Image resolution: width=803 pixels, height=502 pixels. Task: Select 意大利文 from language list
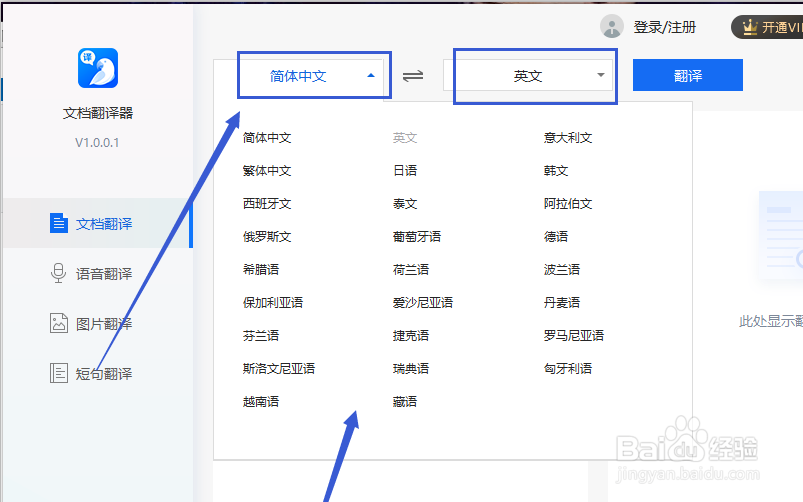(x=568, y=138)
